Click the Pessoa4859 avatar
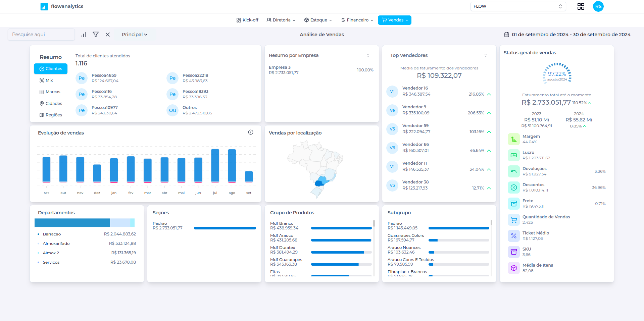Screen dimensions: 644x321 pyautogui.click(x=82, y=78)
